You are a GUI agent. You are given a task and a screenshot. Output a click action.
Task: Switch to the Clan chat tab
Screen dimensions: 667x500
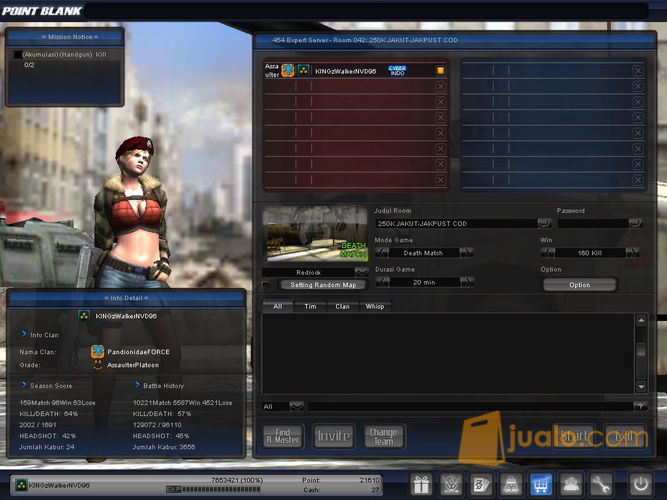(342, 306)
